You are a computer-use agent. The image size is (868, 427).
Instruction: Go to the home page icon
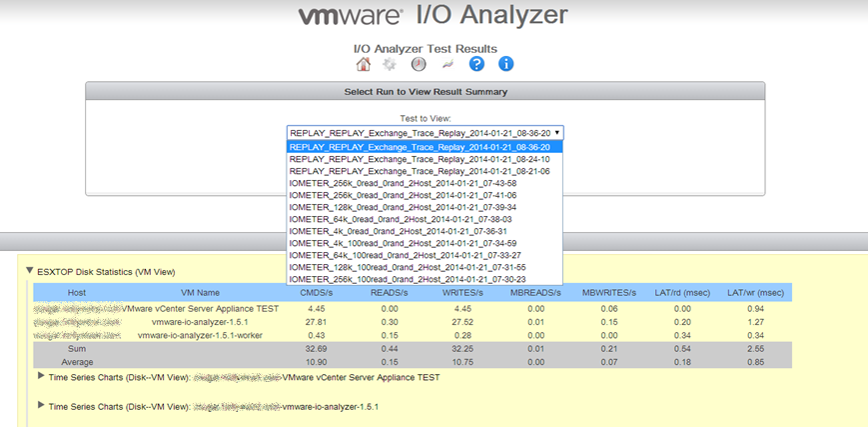364,65
